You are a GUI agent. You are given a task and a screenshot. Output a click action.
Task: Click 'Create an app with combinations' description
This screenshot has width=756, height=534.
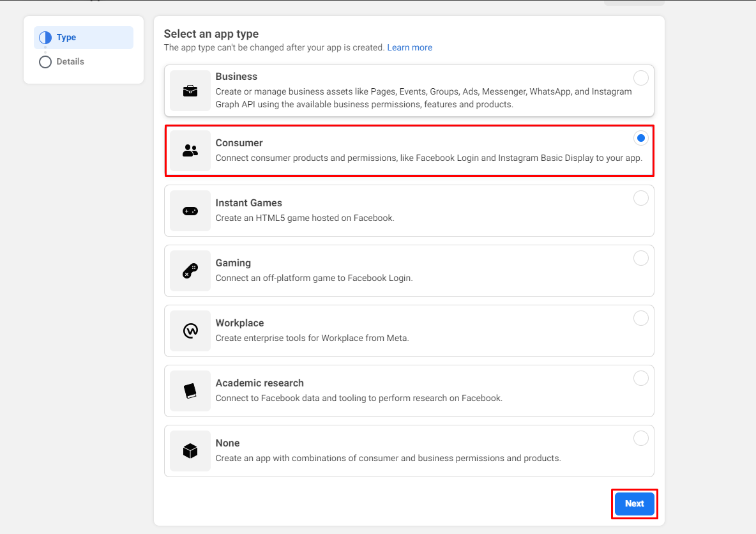pyautogui.click(x=388, y=458)
